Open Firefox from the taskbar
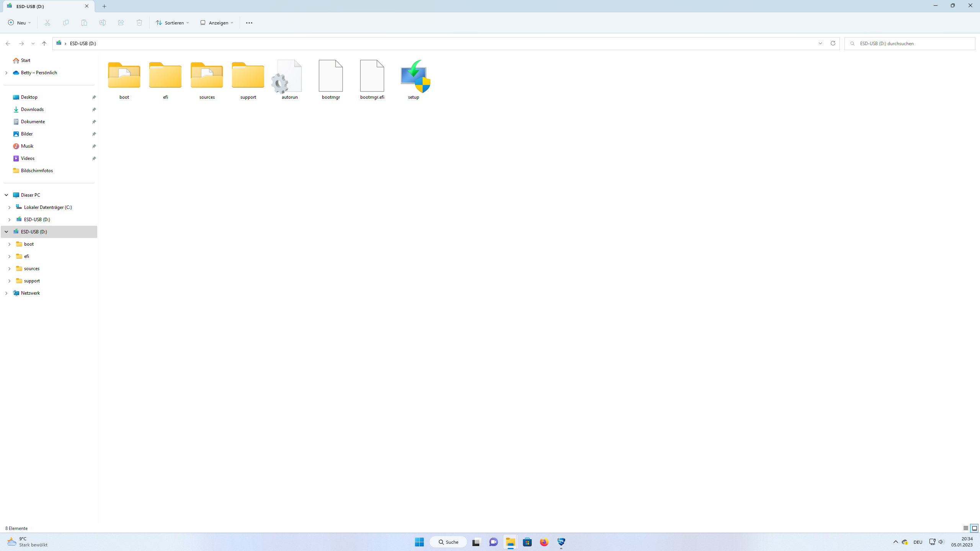 click(544, 542)
